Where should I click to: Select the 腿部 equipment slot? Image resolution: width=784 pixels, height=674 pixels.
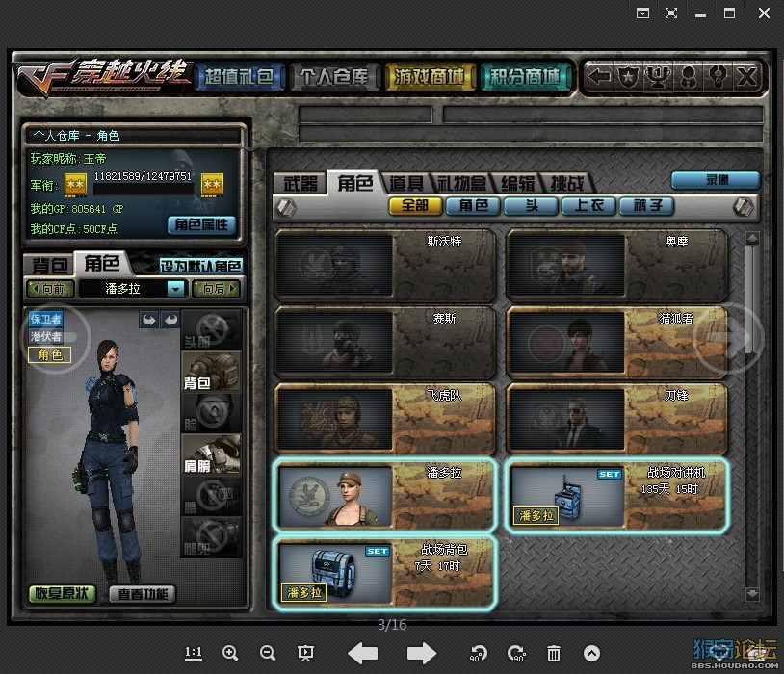click(212, 537)
